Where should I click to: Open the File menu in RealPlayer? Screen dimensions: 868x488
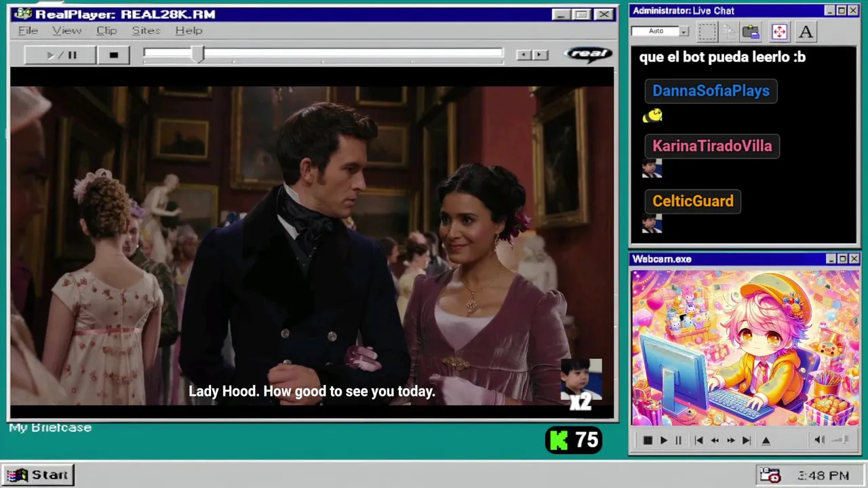pyautogui.click(x=28, y=30)
